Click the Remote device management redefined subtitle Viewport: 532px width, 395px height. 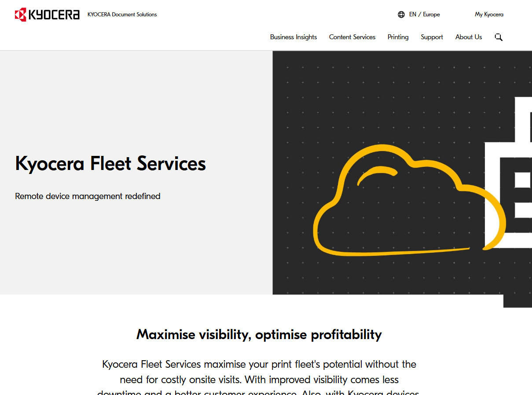click(x=88, y=196)
